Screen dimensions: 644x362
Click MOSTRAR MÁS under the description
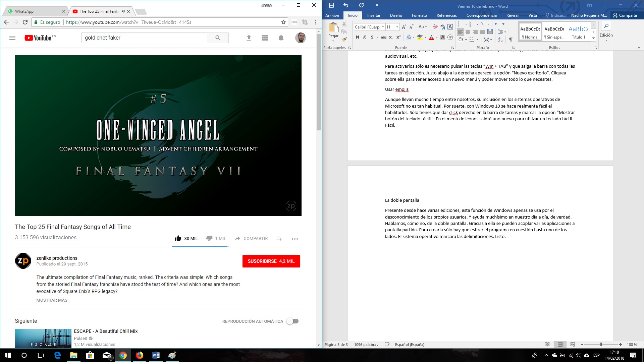[x=52, y=300]
